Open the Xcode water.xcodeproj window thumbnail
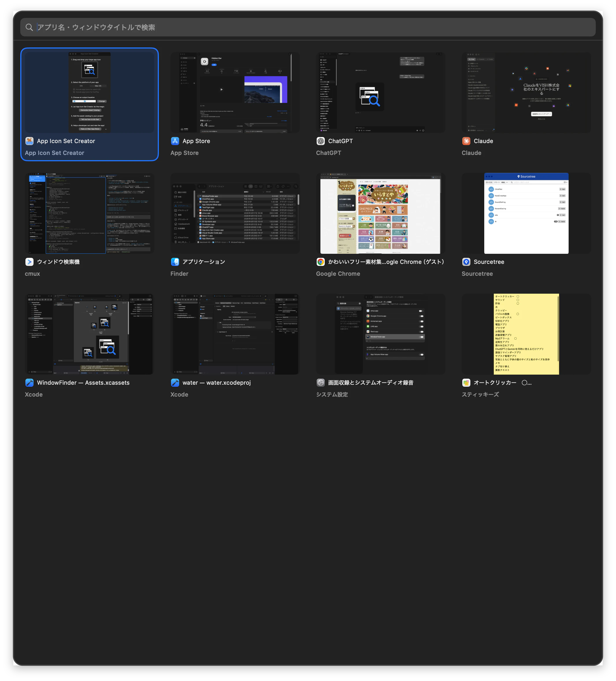Screen dimensions: 616x681 (235, 334)
